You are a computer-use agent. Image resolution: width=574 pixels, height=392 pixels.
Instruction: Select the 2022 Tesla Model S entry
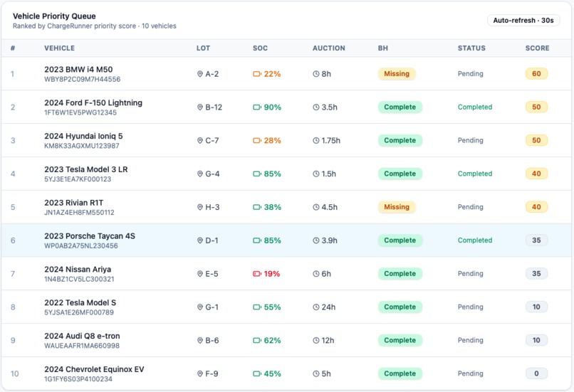286,307
